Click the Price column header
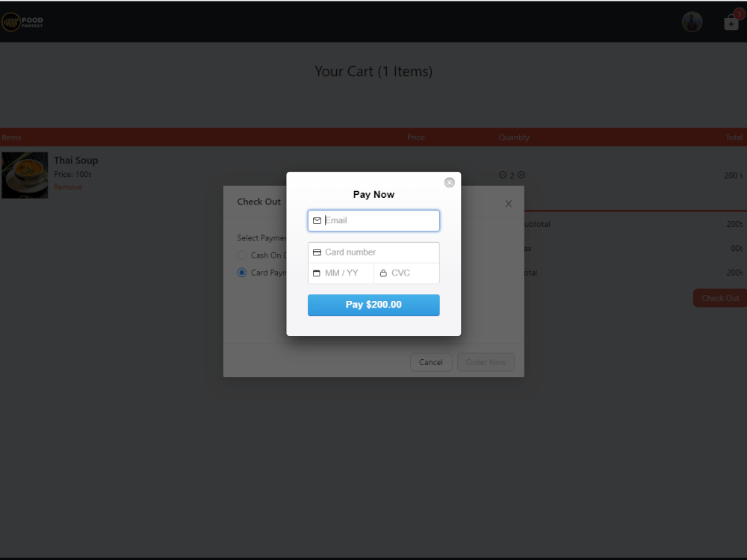Screen dimensions: 747x560 [x=416, y=137]
